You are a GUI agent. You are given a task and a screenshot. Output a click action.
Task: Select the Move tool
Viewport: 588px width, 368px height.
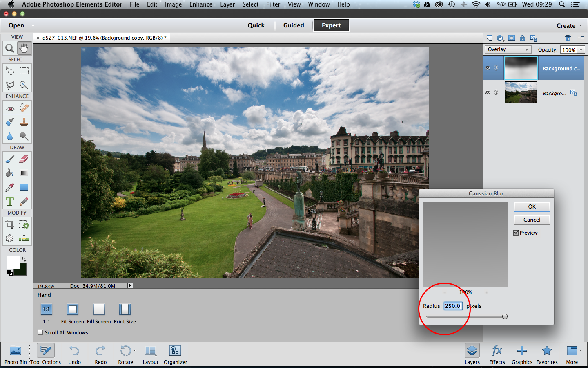point(9,71)
